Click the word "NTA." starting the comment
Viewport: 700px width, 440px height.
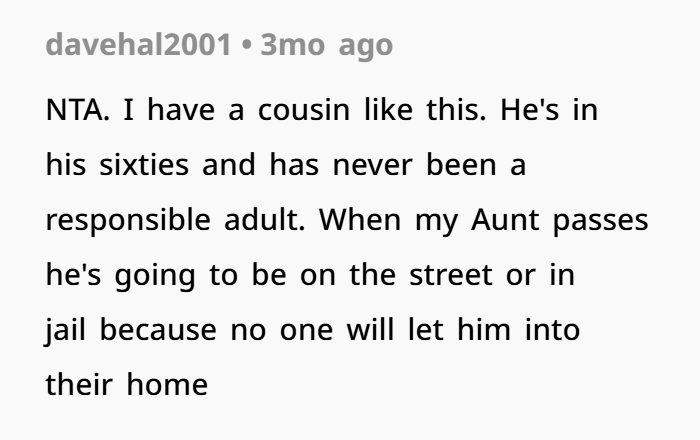[x=77, y=110]
